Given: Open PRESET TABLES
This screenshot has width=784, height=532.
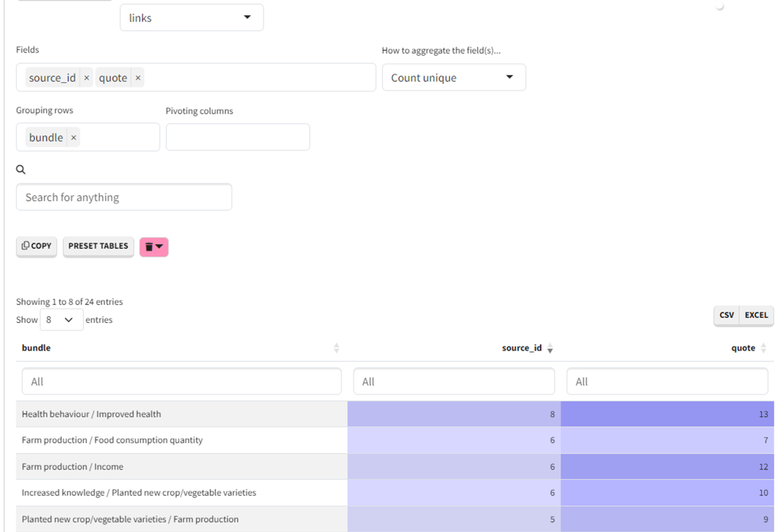Looking at the screenshot, I should click(x=98, y=246).
